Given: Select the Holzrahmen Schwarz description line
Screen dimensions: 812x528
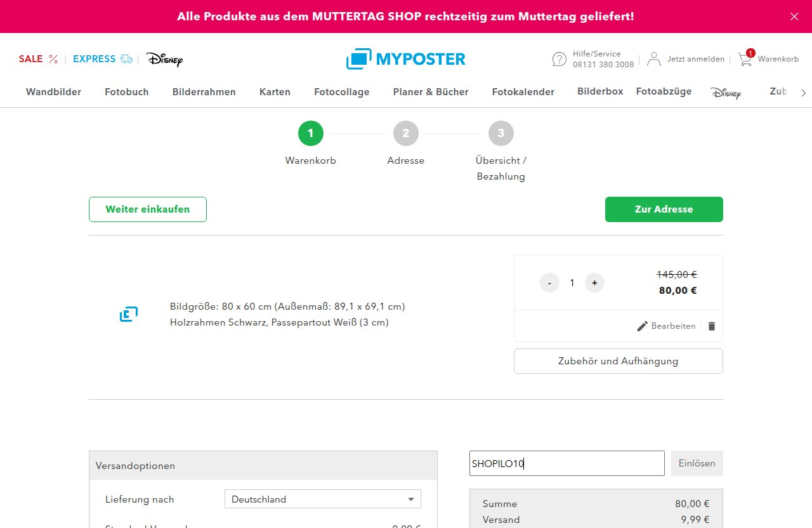Looking at the screenshot, I should (x=279, y=322).
